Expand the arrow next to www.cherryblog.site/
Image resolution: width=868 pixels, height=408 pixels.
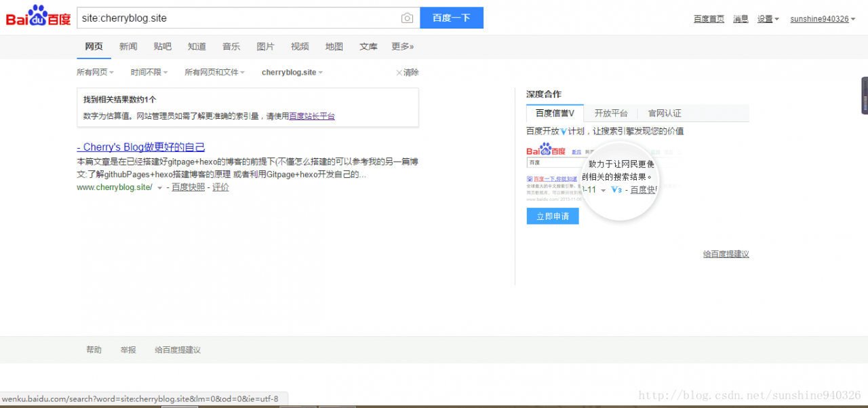(x=160, y=188)
